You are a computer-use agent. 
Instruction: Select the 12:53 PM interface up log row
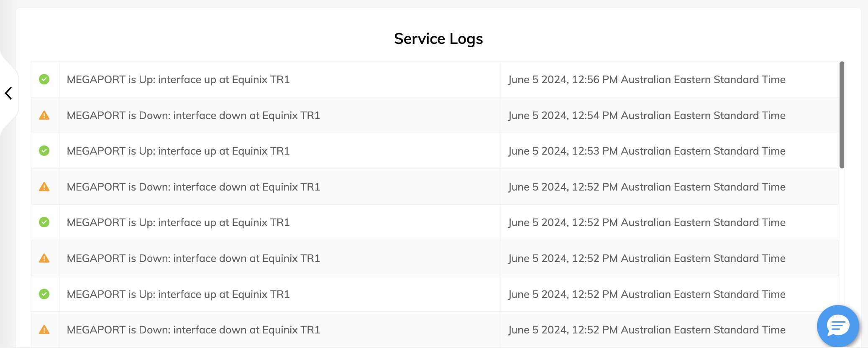pos(179,151)
